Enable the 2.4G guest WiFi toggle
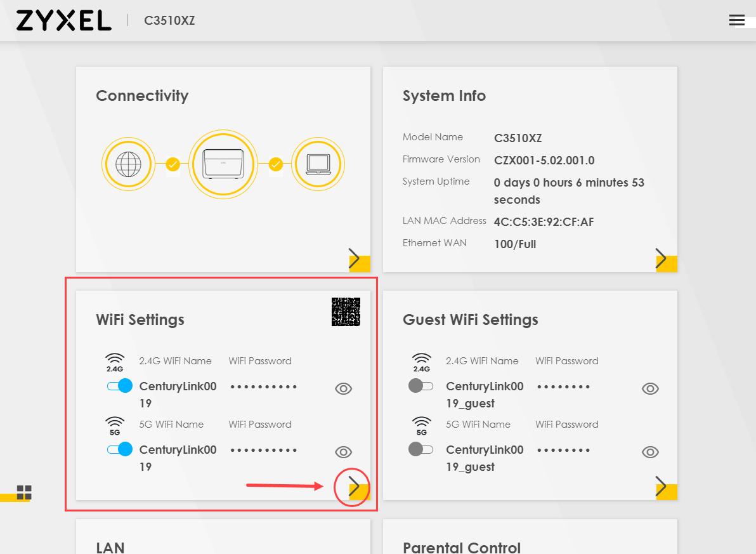 421,386
